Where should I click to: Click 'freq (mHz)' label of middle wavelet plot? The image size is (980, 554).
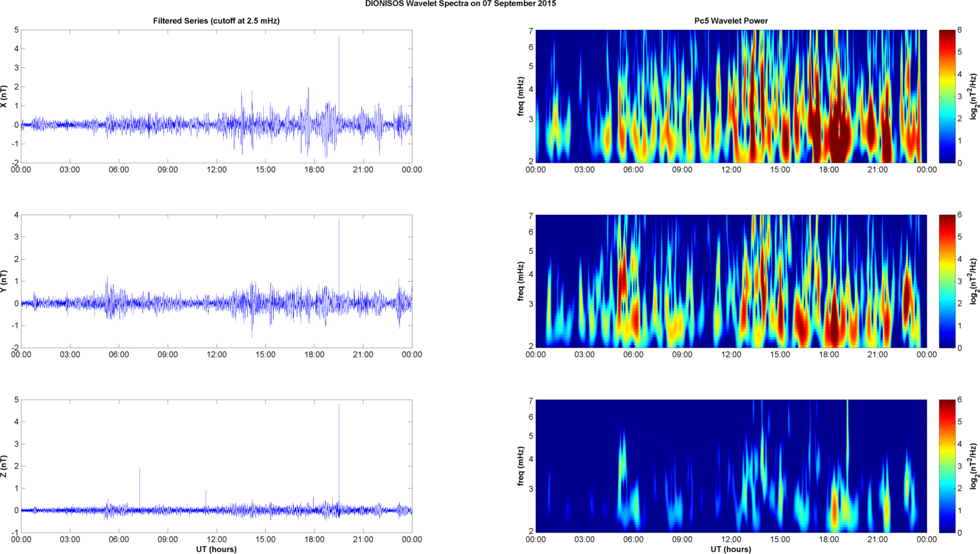(x=521, y=281)
